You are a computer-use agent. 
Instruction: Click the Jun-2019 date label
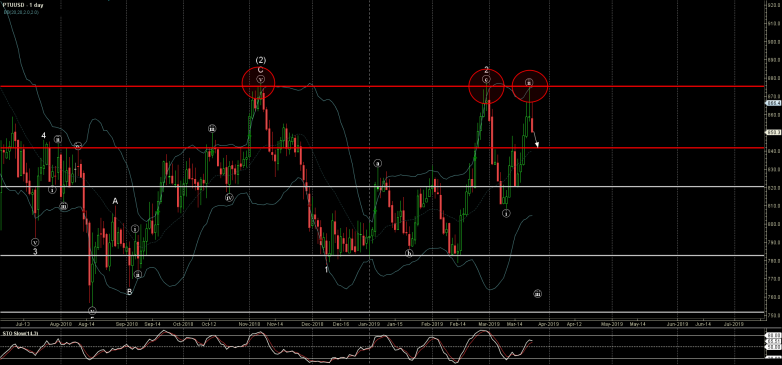676,324
